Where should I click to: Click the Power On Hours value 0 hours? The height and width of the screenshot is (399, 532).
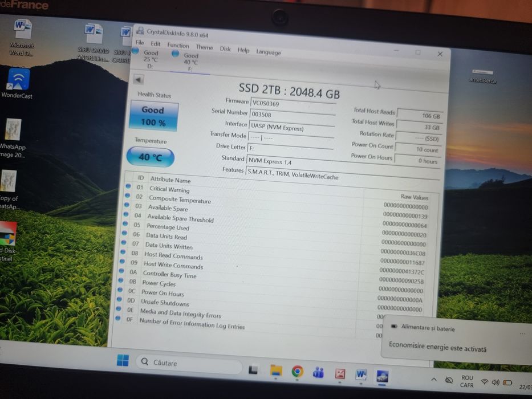pyautogui.click(x=417, y=161)
